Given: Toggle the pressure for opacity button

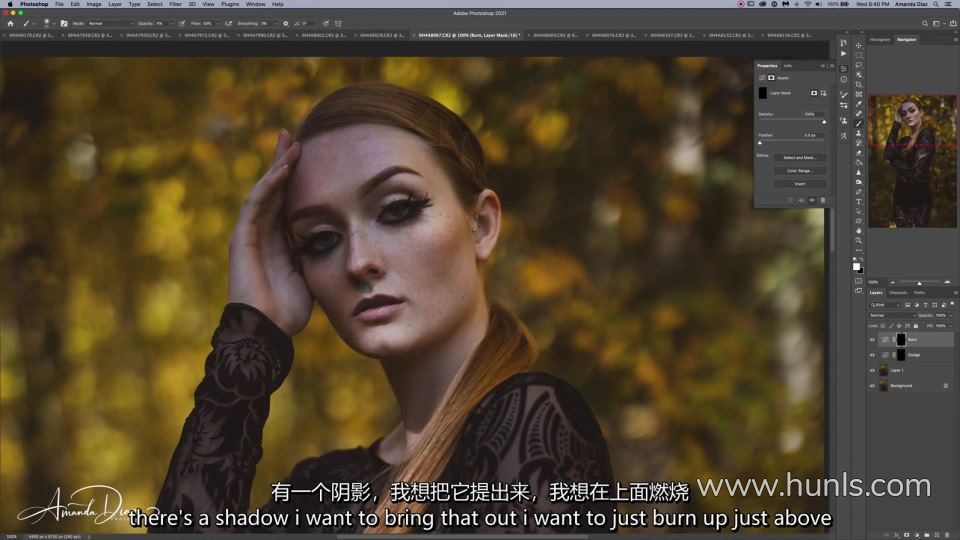Looking at the screenshot, I should coord(182,23).
